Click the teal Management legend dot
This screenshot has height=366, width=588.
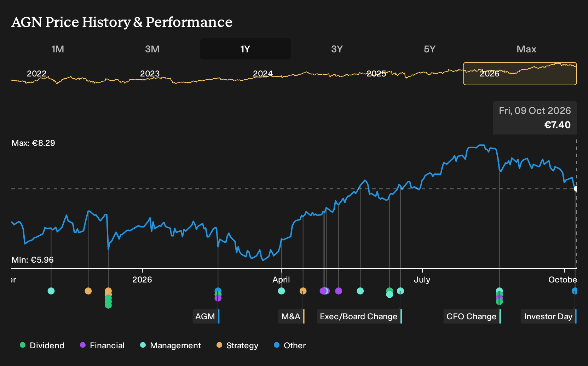coord(143,345)
